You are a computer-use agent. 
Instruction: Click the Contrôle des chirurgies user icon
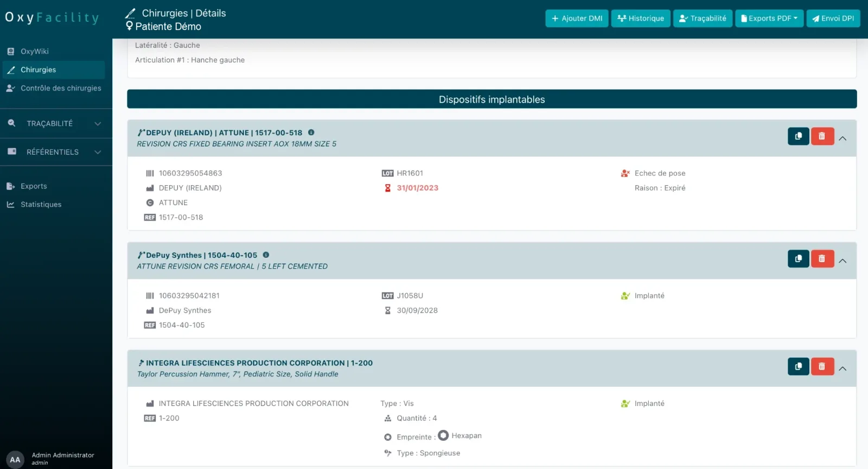click(x=11, y=88)
